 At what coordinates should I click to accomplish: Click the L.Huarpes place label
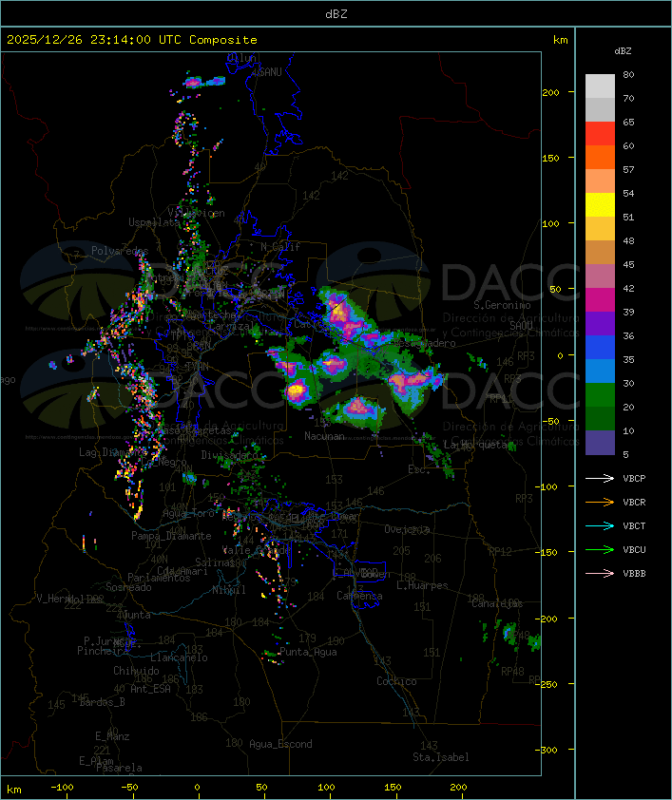pos(422,585)
